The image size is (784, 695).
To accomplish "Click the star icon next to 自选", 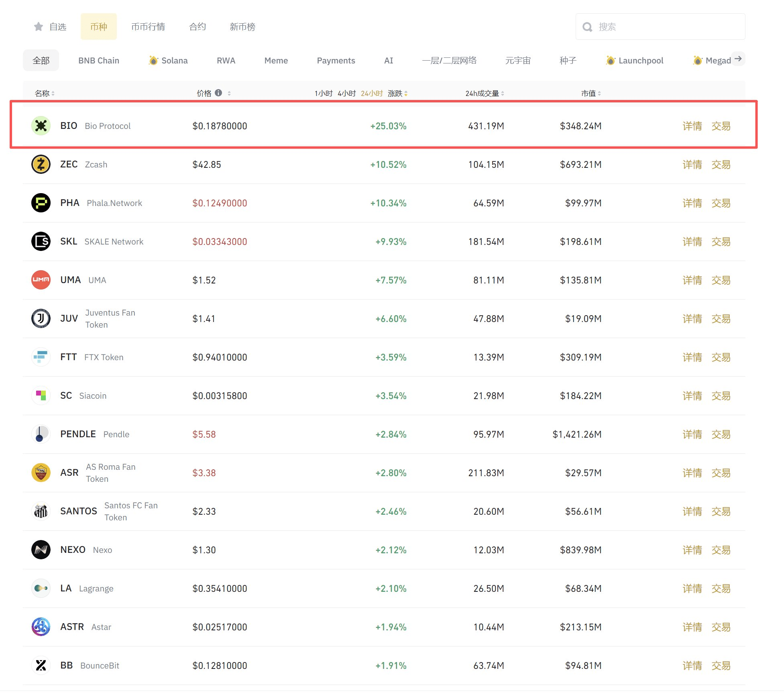I will 39,26.
